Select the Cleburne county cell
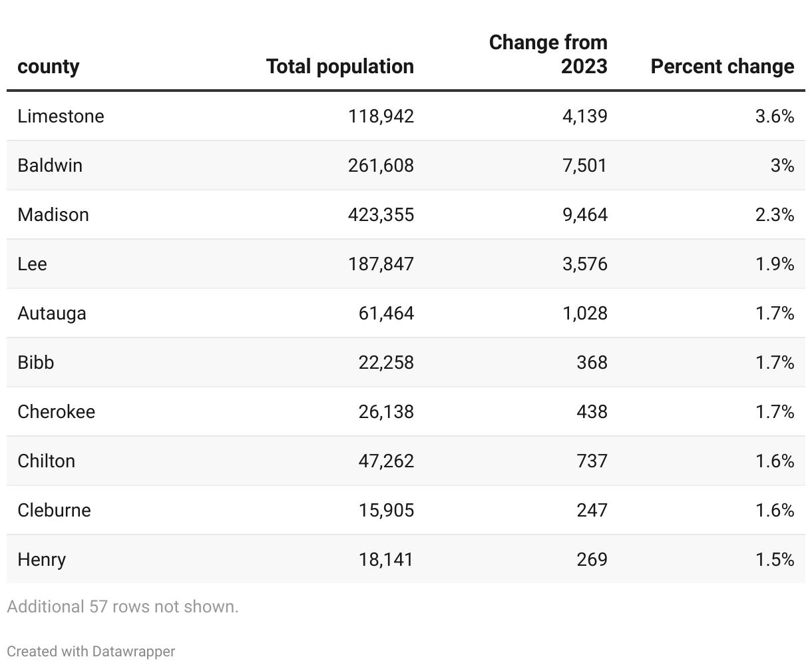Image resolution: width=812 pixels, height=667 pixels. [x=55, y=511]
